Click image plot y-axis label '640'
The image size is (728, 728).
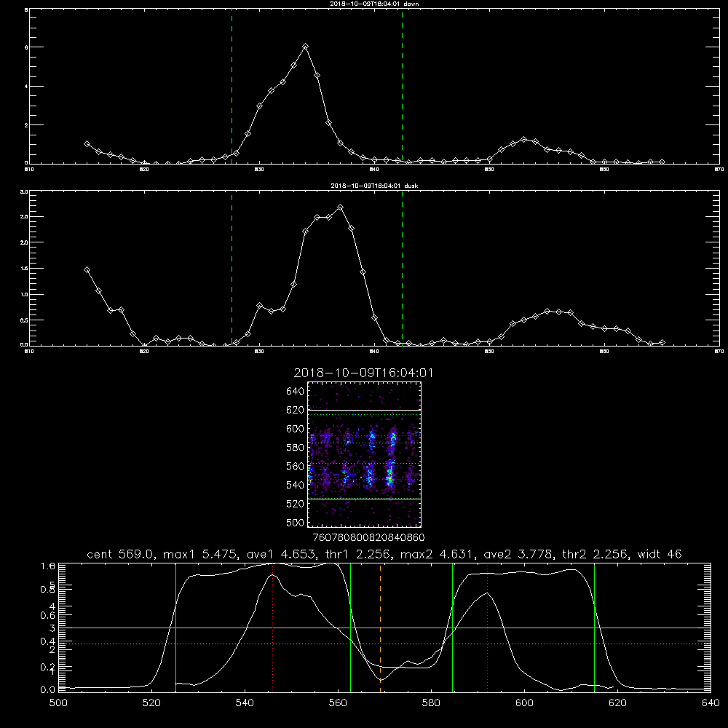pos(296,392)
